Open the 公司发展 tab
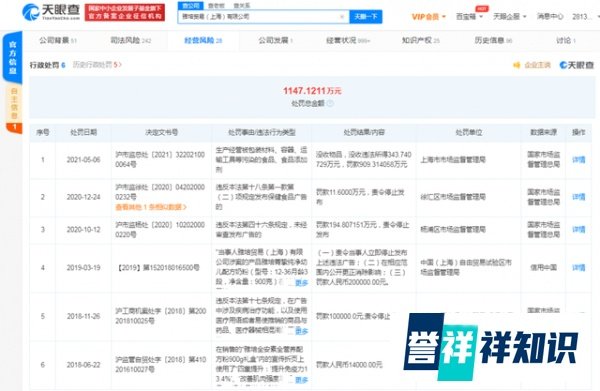Screen dimensions: 600x391 [276, 41]
